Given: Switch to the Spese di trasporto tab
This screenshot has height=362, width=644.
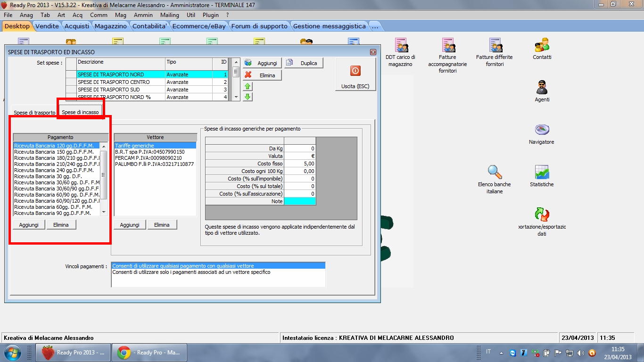Looking at the screenshot, I should (x=34, y=113).
